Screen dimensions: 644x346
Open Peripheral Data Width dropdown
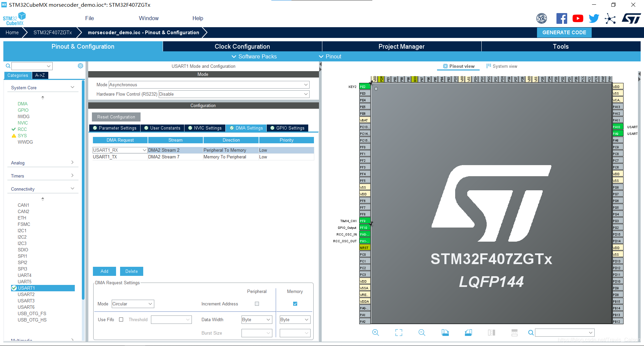pyautogui.click(x=257, y=319)
